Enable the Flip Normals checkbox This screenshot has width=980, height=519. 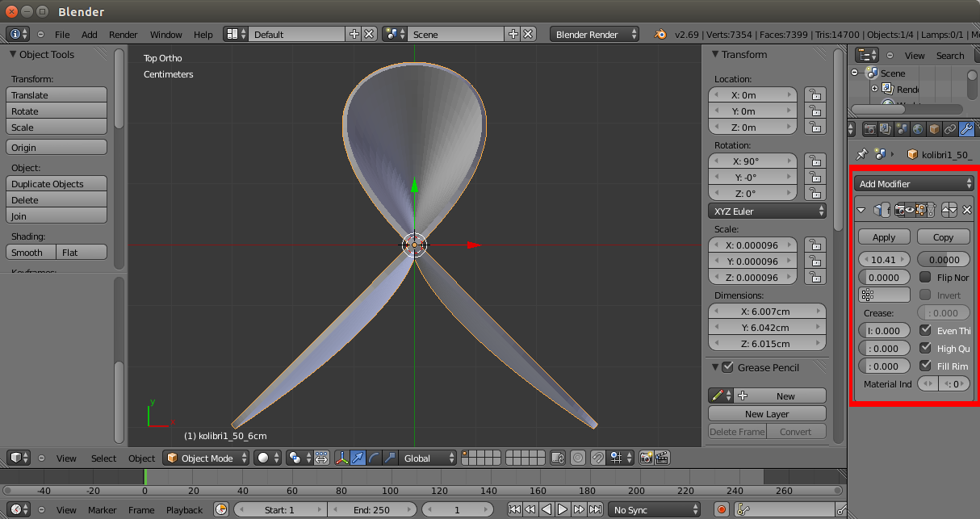tap(925, 277)
